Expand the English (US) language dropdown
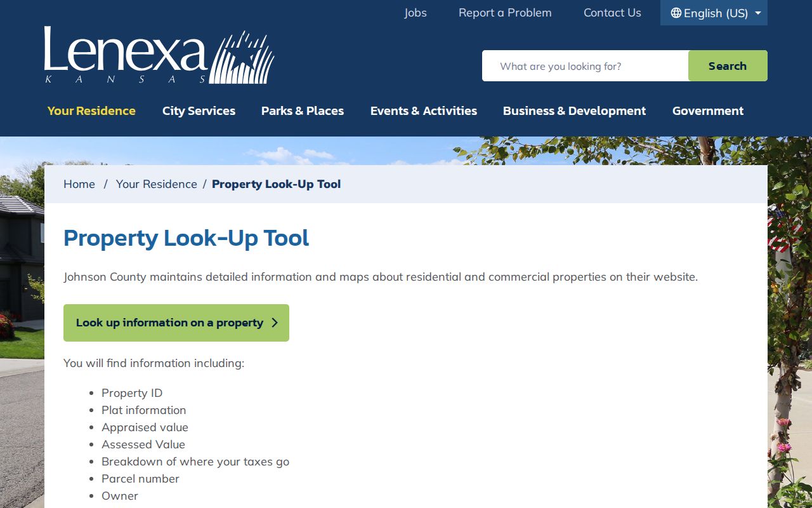 714,13
